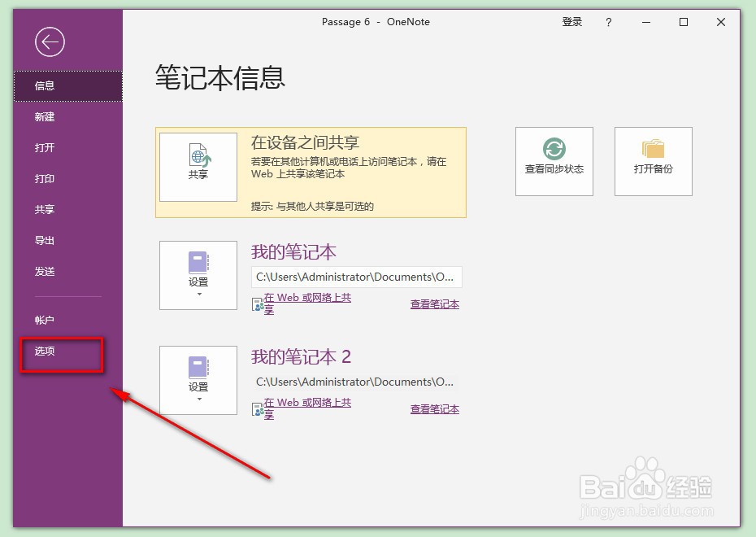Click 登录 to sign in

pos(571,22)
